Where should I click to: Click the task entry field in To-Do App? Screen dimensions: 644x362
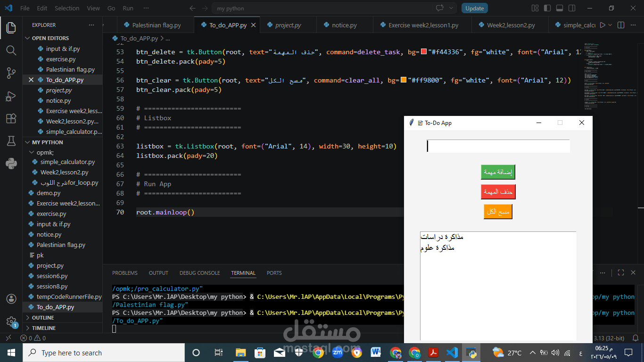coord(498,146)
